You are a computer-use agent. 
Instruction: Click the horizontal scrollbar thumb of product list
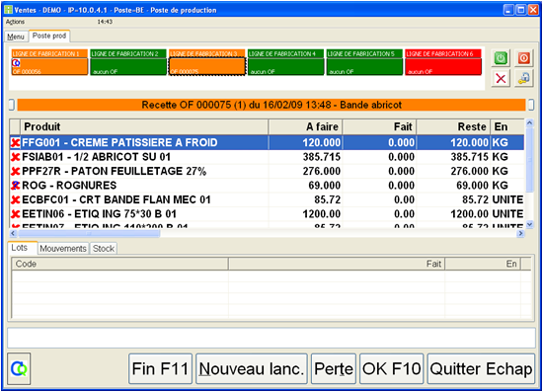click(89, 233)
